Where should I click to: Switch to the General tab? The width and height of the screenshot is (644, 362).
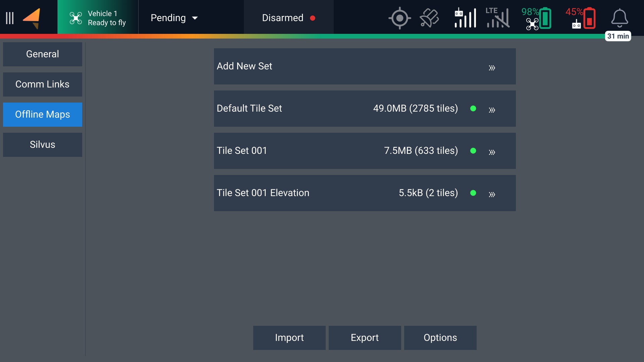point(43,54)
